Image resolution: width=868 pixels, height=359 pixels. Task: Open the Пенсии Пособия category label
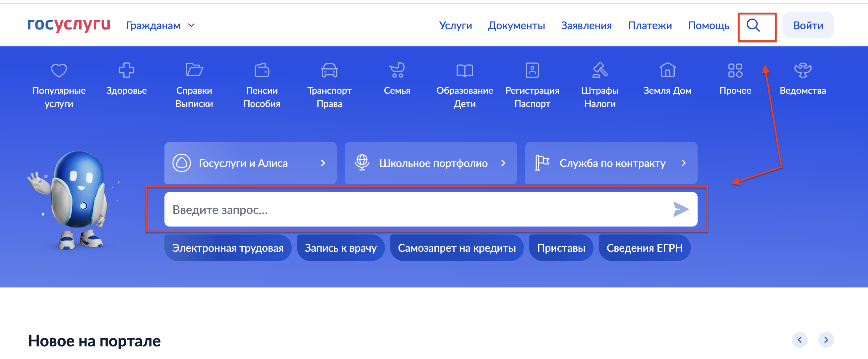pos(262,97)
